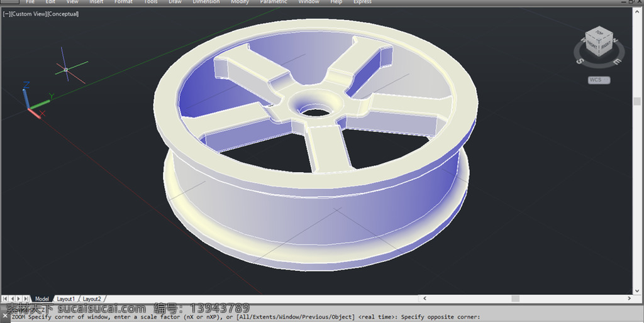Click the S compass letter on ViewCube
The height and width of the screenshot is (323, 644).
coord(580,61)
